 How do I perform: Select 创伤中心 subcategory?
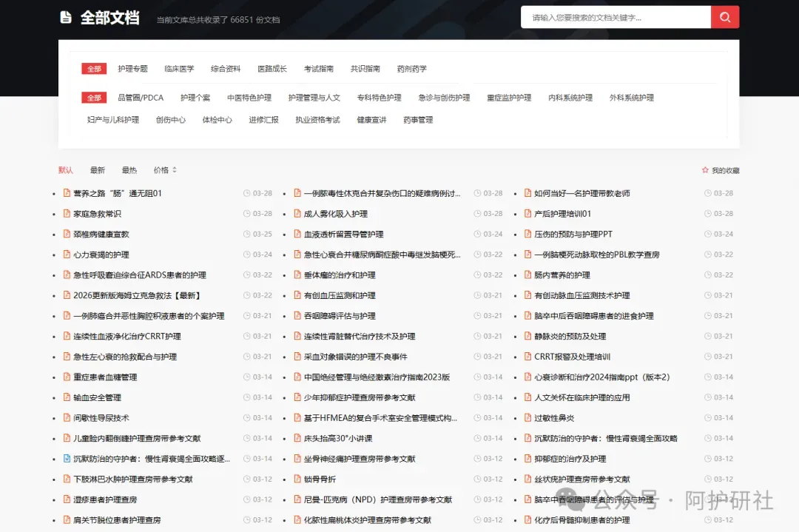[x=171, y=120]
